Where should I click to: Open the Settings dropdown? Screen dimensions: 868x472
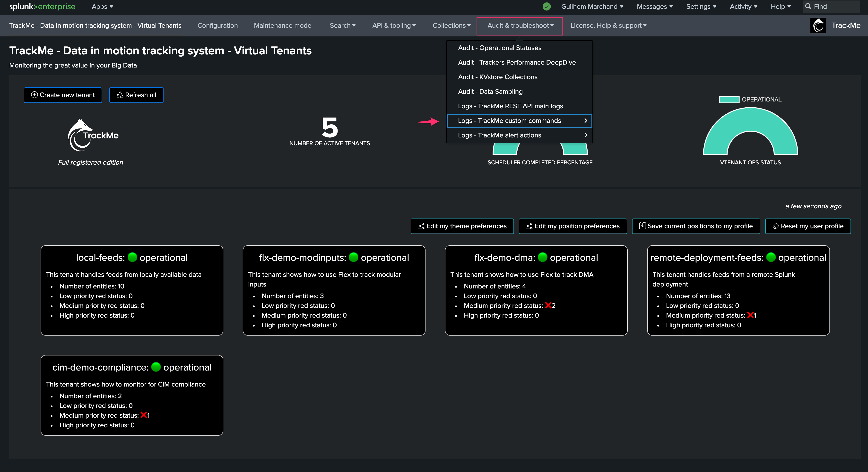click(x=701, y=6)
